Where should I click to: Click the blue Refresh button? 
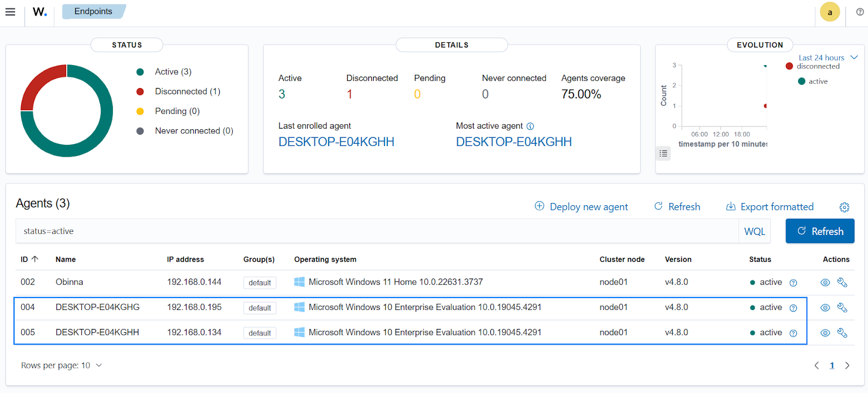(x=820, y=231)
